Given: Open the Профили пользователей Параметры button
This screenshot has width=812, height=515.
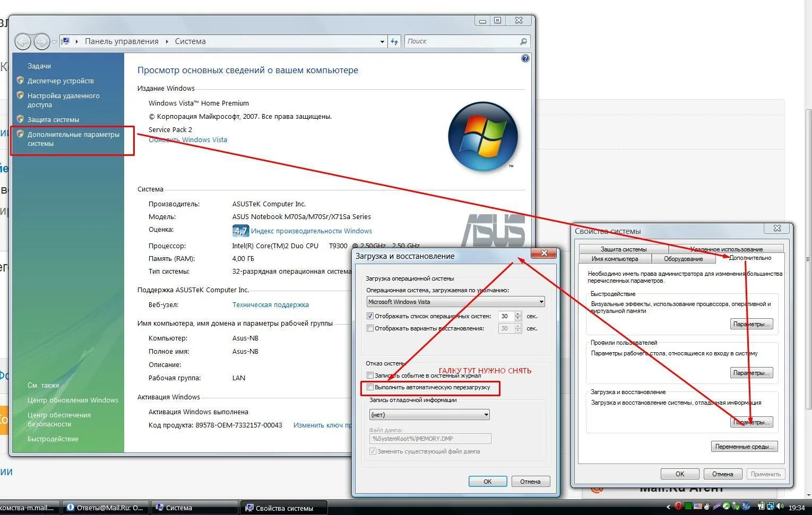Looking at the screenshot, I should coord(751,373).
